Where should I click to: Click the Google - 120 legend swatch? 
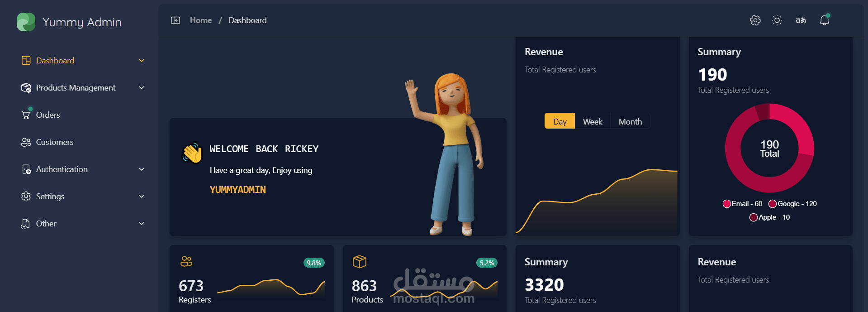point(773,204)
